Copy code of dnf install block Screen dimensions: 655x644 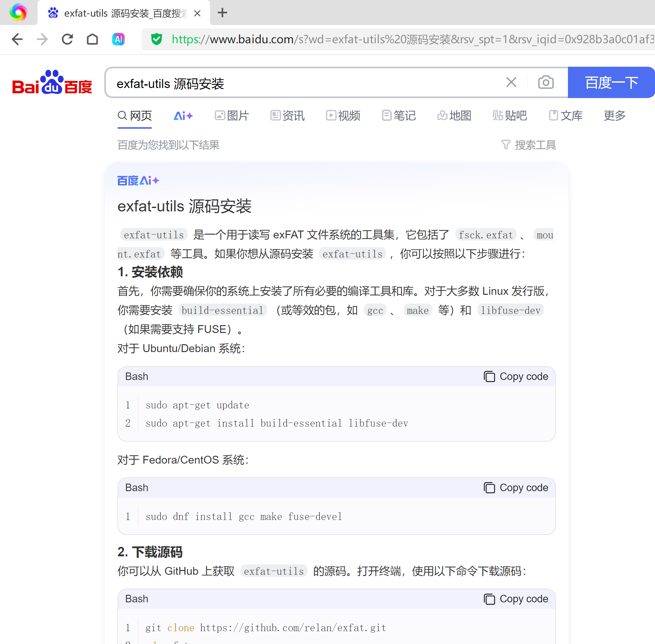pyautogui.click(x=516, y=488)
